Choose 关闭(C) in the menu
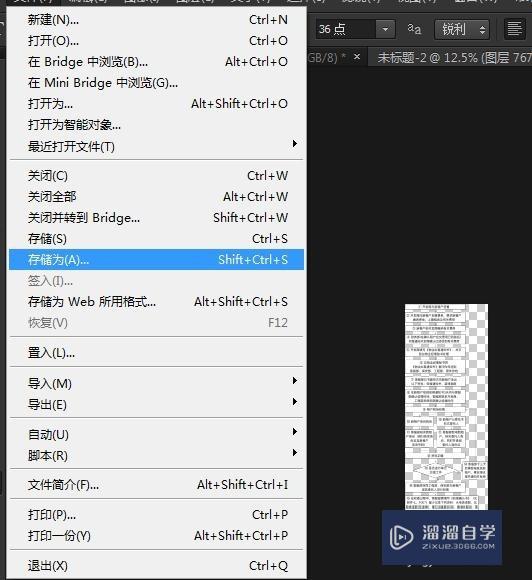Image resolution: width=532 pixels, height=580 pixels. tap(156, 176)
